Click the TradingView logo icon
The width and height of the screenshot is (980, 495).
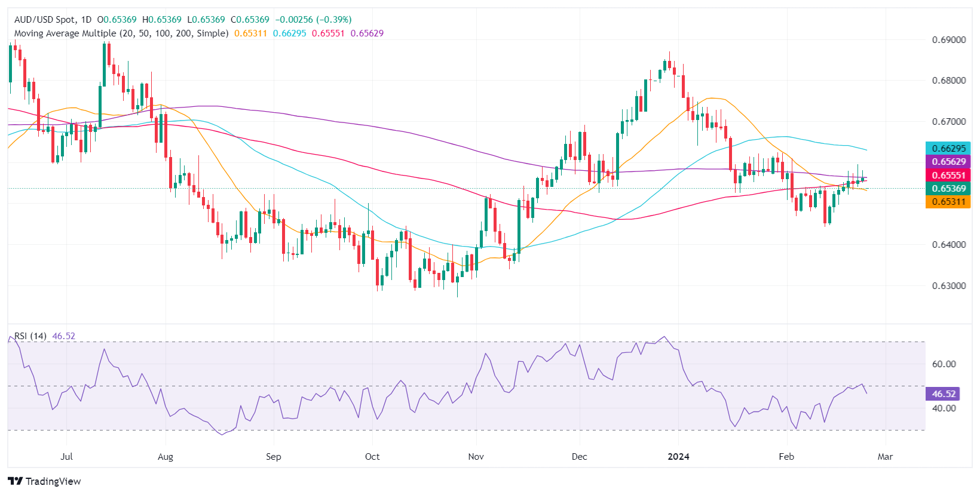click(x=16, y=481)
